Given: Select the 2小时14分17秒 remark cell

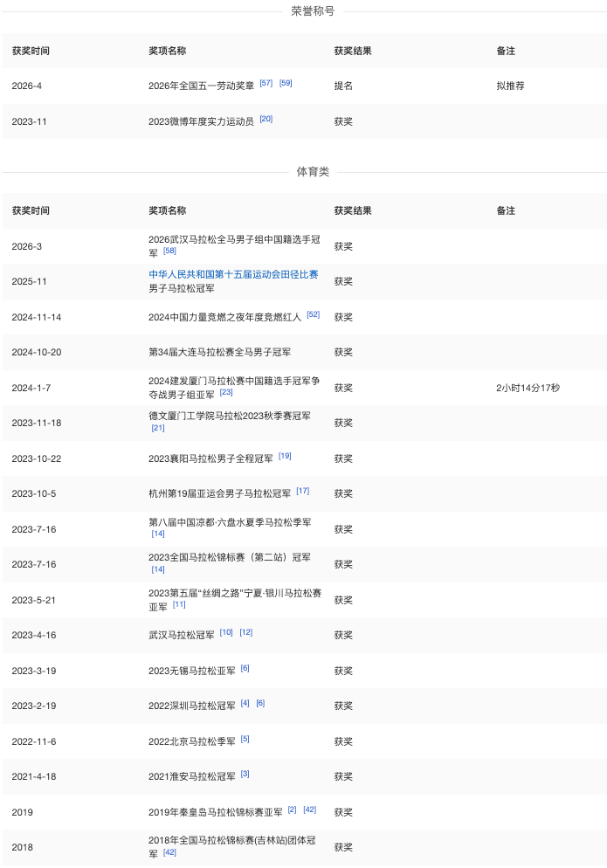Looking at the screenshot, I should click(528, 388).
